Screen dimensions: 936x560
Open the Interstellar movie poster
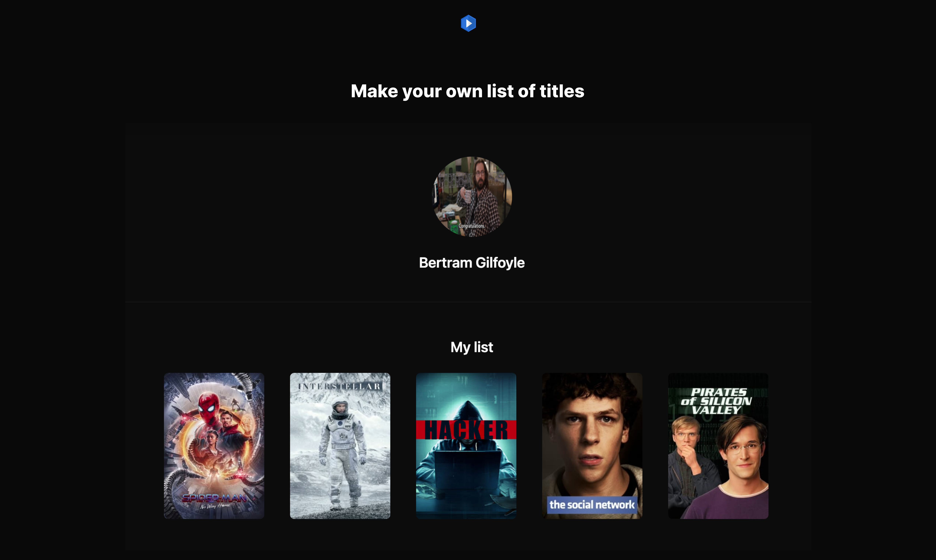(340, 445)
